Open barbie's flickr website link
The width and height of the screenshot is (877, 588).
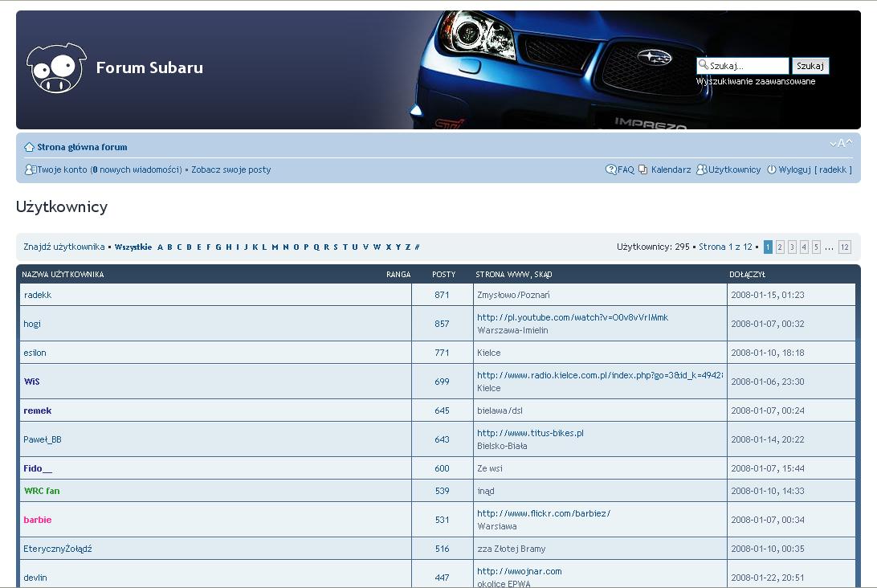[x=544, y=513]
